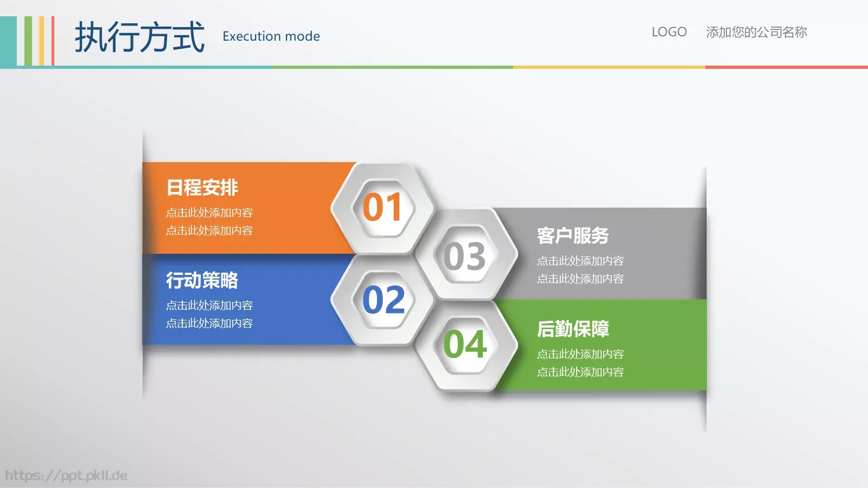
Task: Click second content line under 客户服务
Action: coord(580,279)
